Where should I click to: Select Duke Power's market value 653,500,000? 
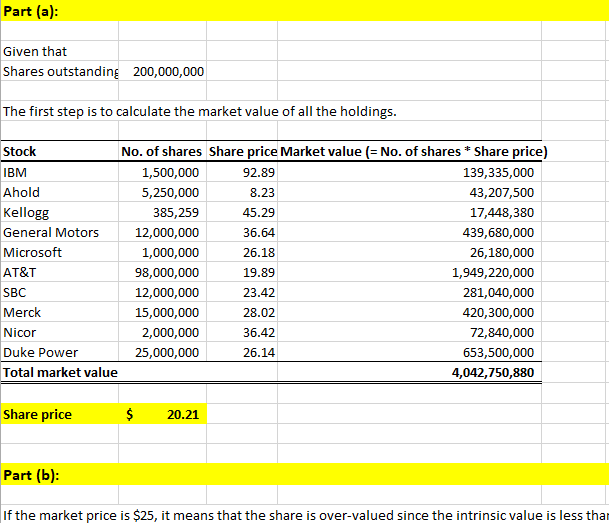(497, 352)
